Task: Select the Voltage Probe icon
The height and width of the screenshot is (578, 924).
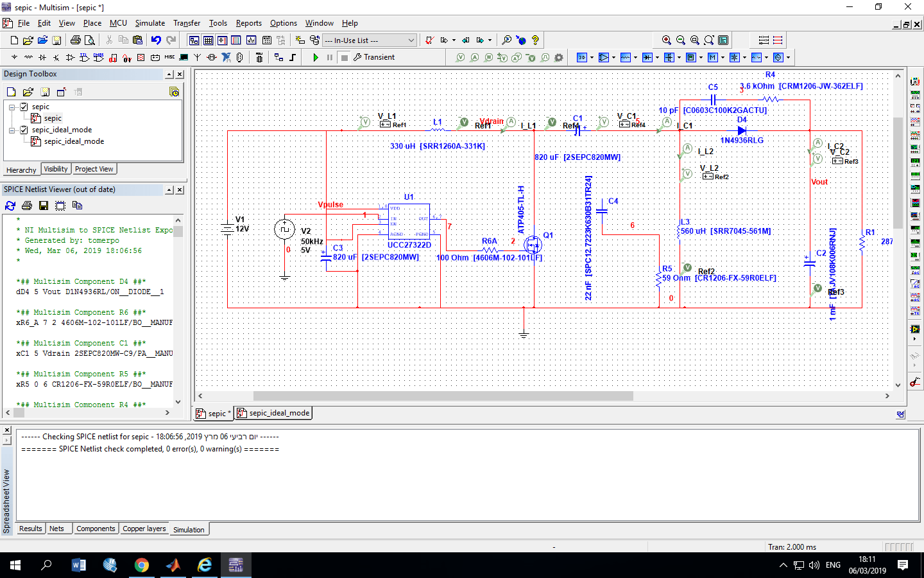Action: point(461,57)
